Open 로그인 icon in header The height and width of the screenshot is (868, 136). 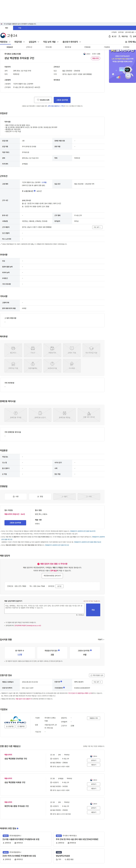[x=110, y=36]
